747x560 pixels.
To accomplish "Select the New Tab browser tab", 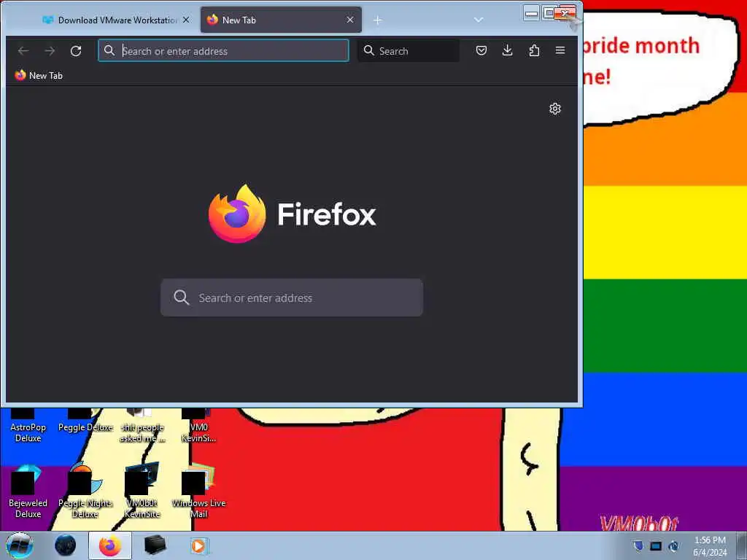I will 281,20.
